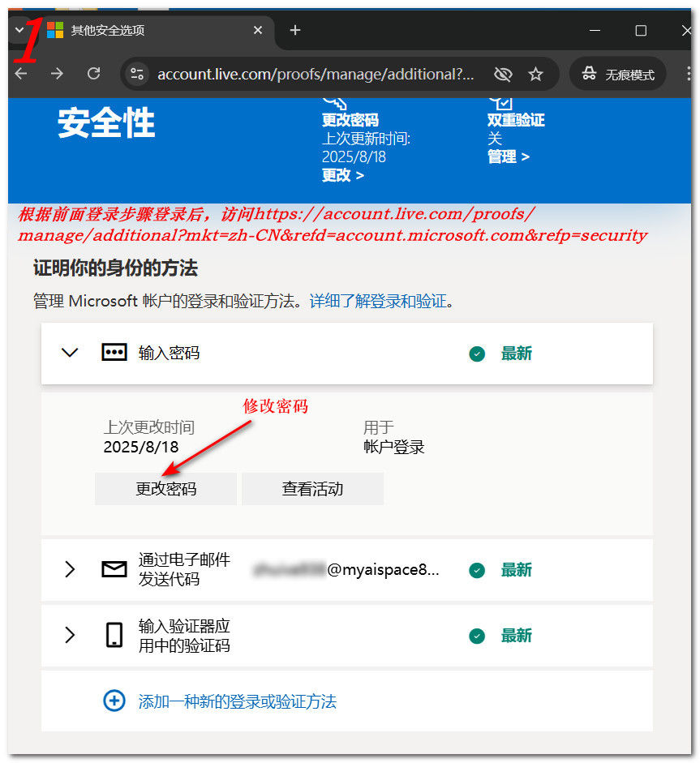Click the browser back arrow
The height and width of the screenshot is (763, 700).
pos(21,74)
